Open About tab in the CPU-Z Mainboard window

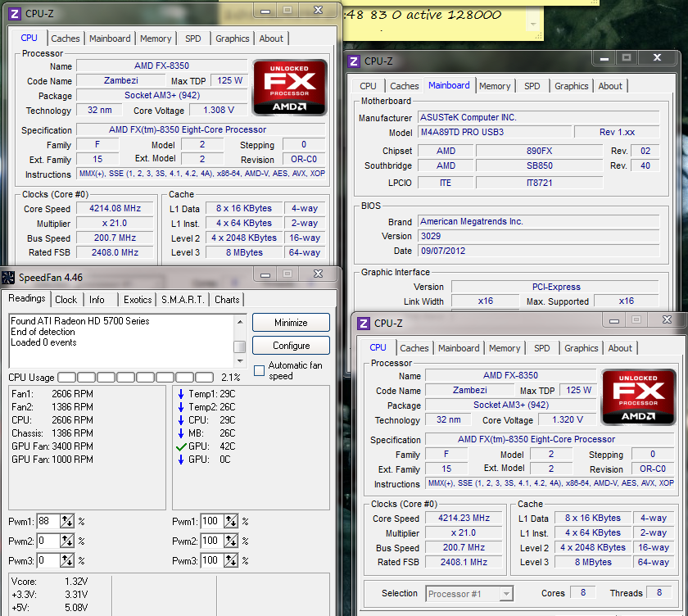pos(610,87)
